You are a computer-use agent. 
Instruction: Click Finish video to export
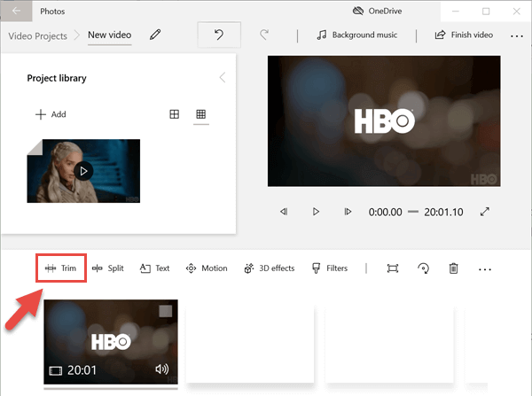pyautogui.click(x=464, y=35)
